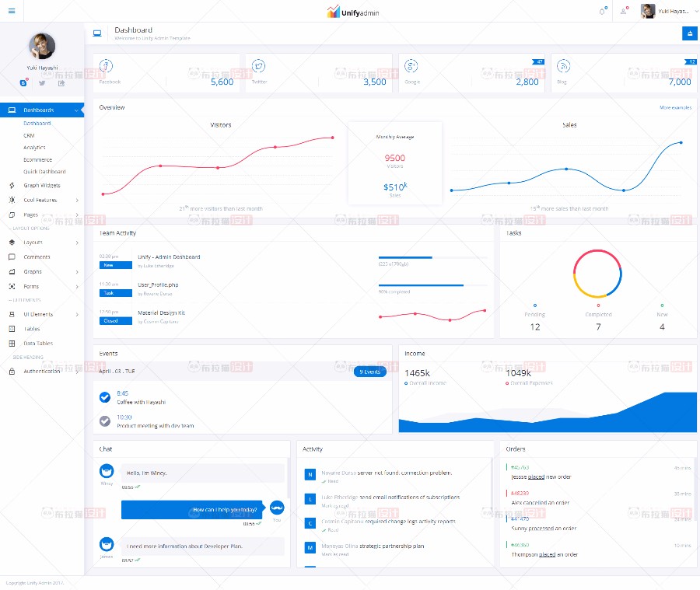
Task: Open Yuki Hayashi profile avatar in header
Action: pyautogui.click(x=647, y=11)
